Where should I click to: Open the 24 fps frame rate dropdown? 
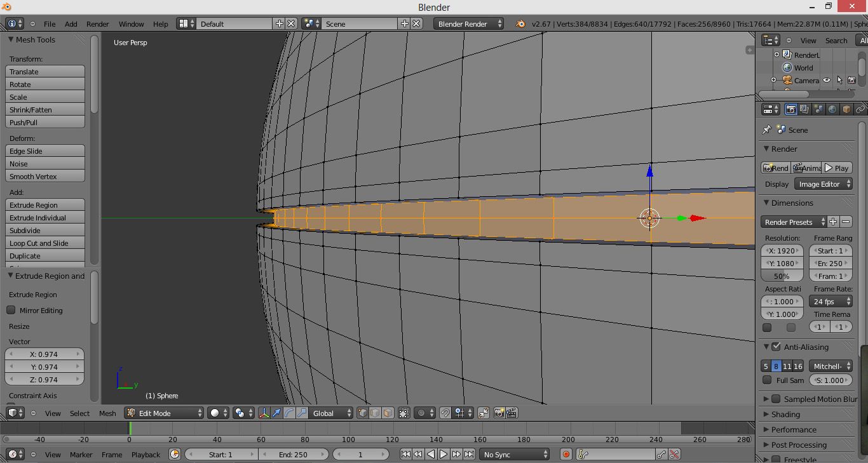pos(831,302)
